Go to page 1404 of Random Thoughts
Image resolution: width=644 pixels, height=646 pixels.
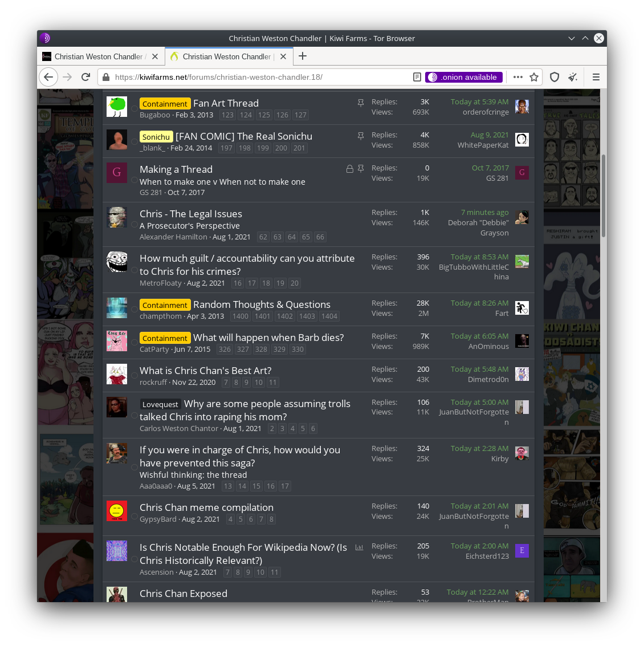coord(329,316)
